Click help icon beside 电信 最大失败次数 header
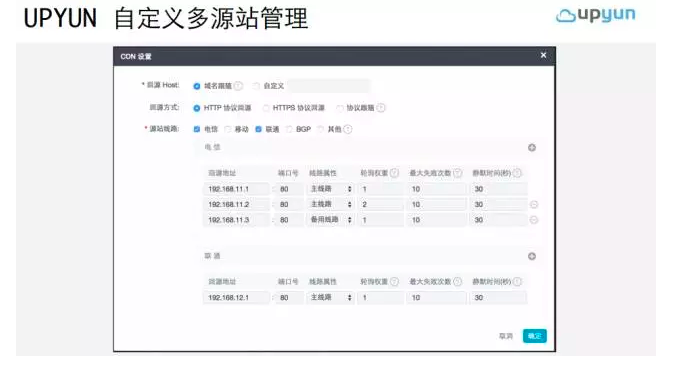The height and width of the screenshot is (374, 673). tap(458, 173)
